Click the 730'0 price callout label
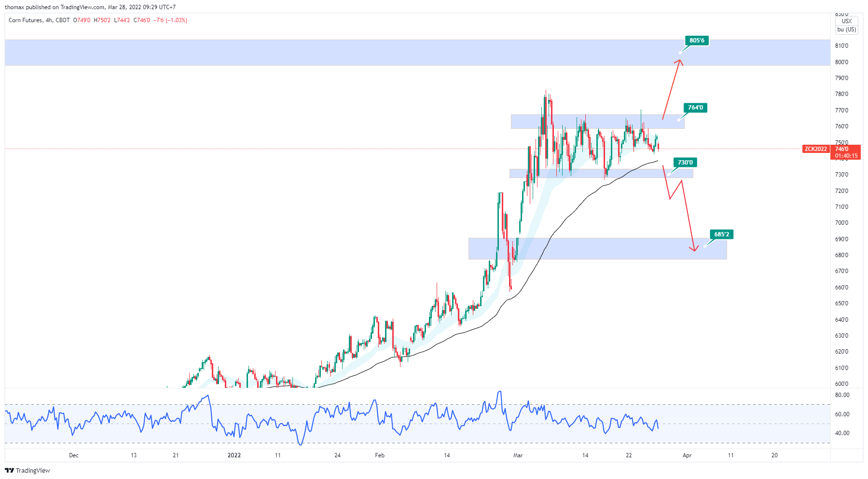Viewport: 868px width, 479px height. pyautogui.click(x=685, y=163)
